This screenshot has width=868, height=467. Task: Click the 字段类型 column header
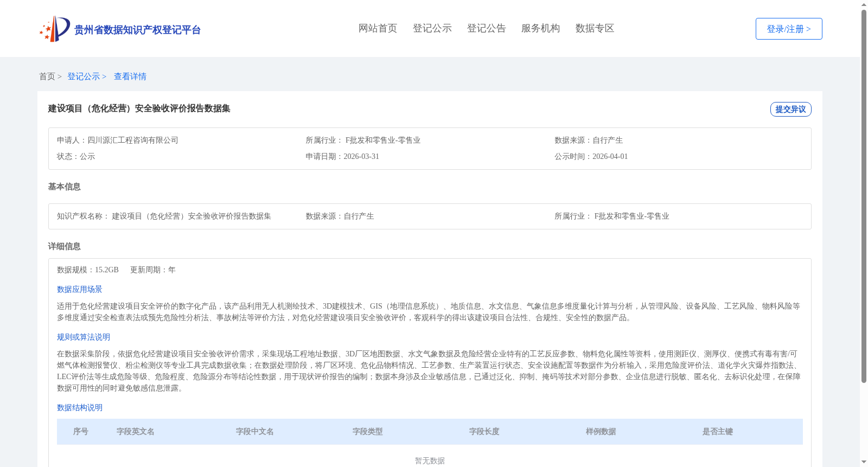click(x=368, y=431)
